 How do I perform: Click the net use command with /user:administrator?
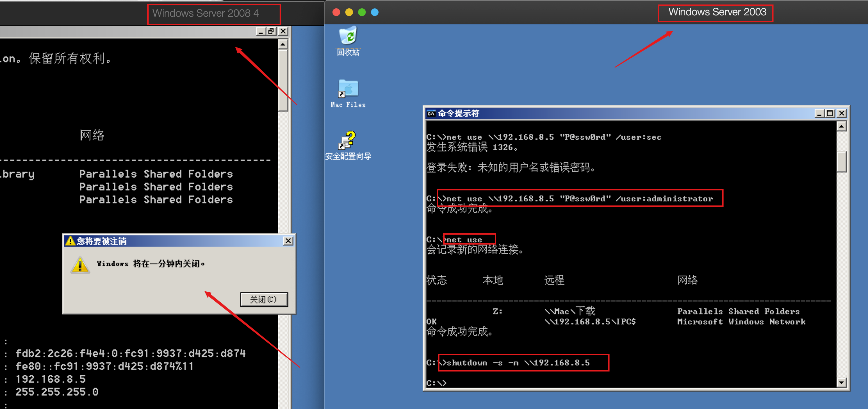click(x=579, y=199)
